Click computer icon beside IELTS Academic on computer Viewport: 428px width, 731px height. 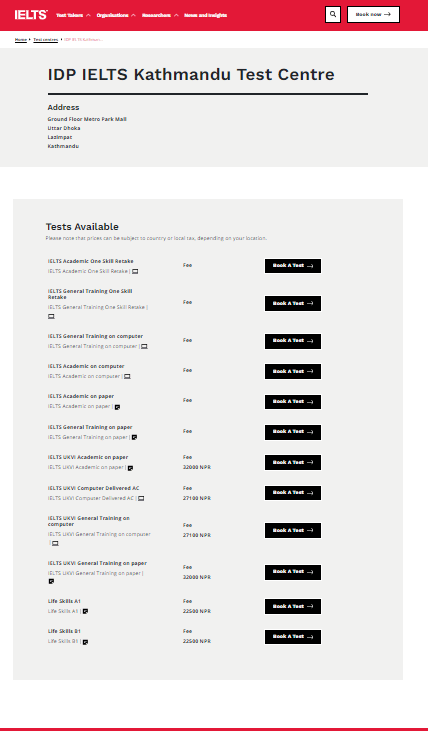tap(127, 376)
